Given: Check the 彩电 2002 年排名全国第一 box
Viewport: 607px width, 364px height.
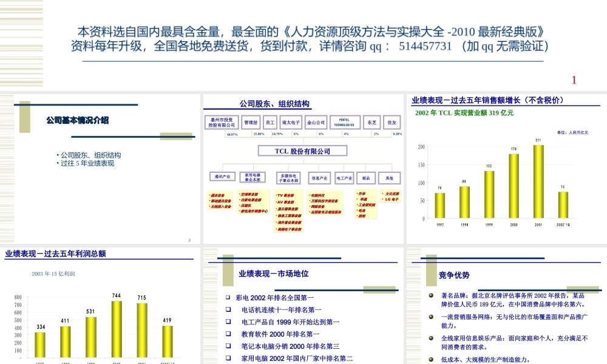Looking at the screenshot, I should coord(228,297).
